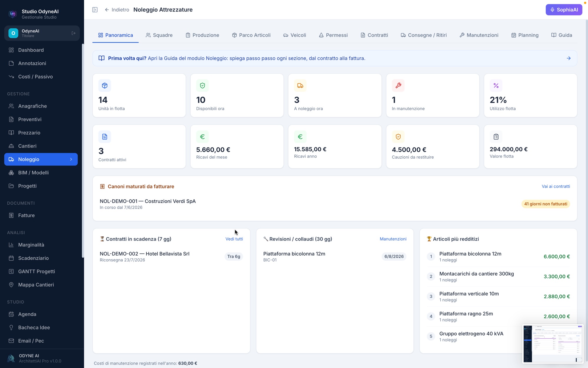
Task: Switch to the Contratti tab
Action: [x=374, y=35]
